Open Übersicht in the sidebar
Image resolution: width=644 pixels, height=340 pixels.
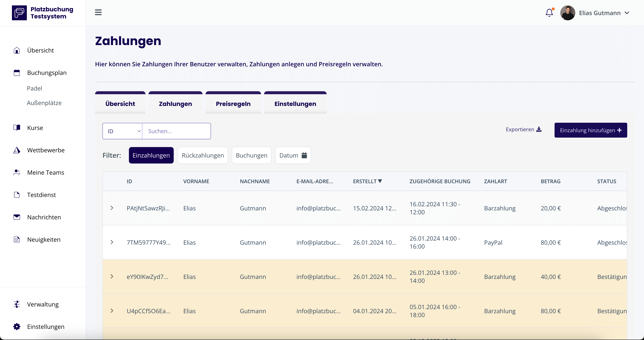(x=40, y=50)
